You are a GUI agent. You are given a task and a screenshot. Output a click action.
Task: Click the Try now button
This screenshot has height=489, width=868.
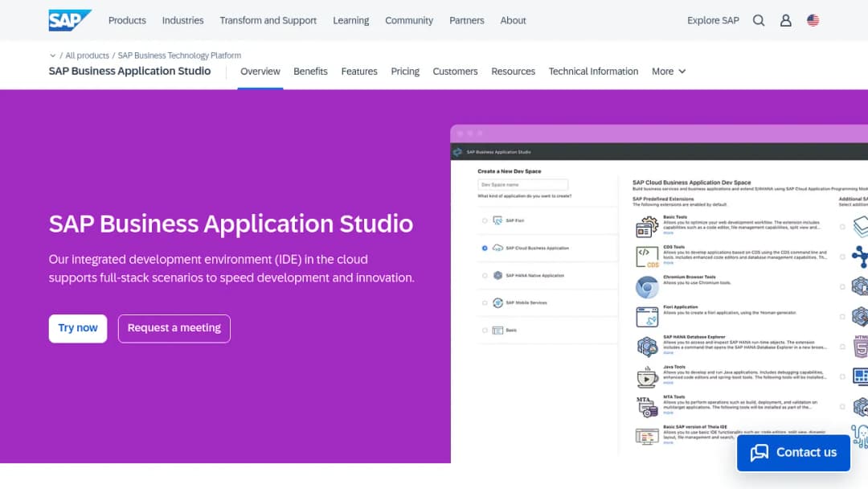78,328
